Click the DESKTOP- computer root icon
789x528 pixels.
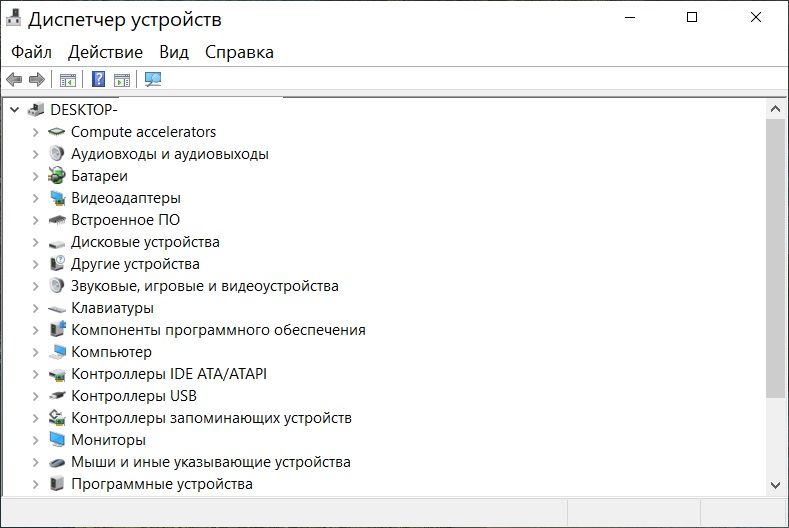36,109
